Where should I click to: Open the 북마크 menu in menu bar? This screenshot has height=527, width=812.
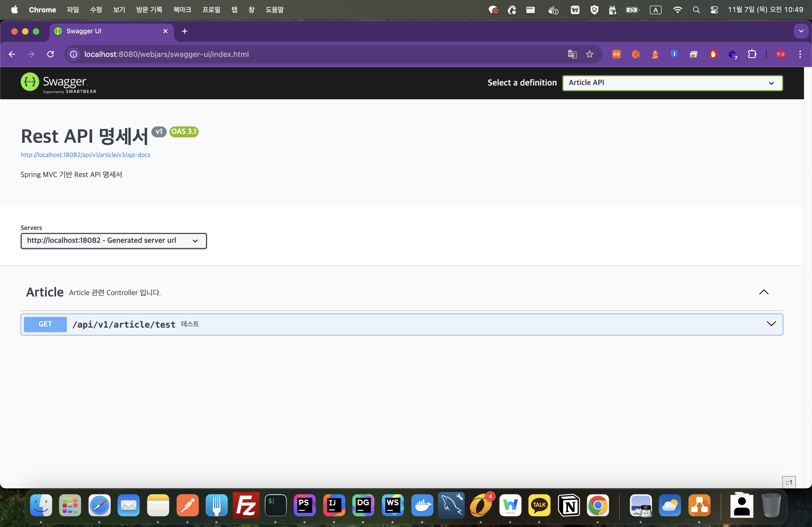coord(182,10)
